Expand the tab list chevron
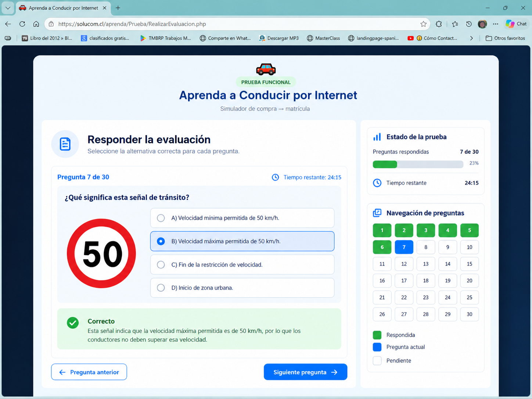 point(8,8)
